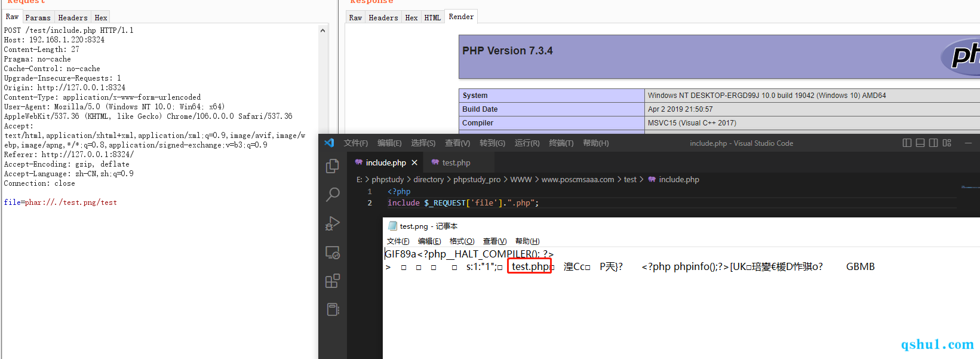Open 文件(F) menu in Notepad
The image size is (980, 359).
[398, 241]
